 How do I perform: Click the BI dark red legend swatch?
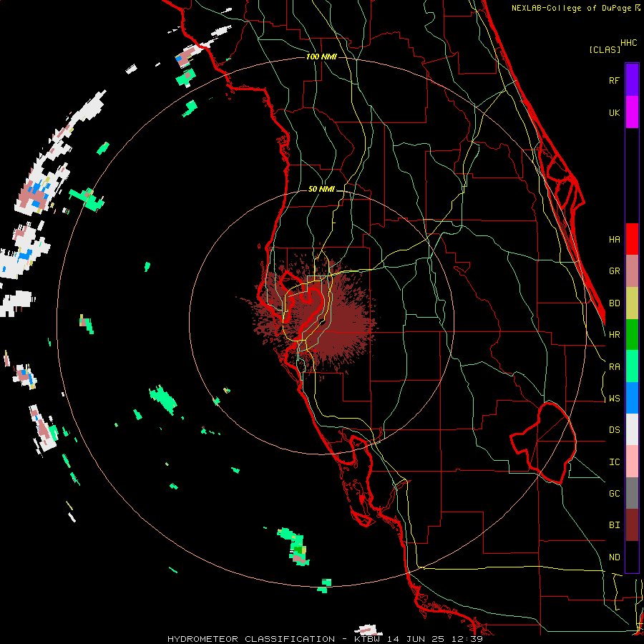(632, 525)
